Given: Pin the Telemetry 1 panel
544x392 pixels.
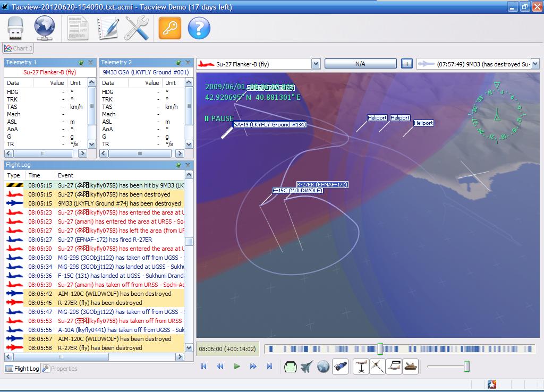Looking at the screenshot, I should pos(81,63).
